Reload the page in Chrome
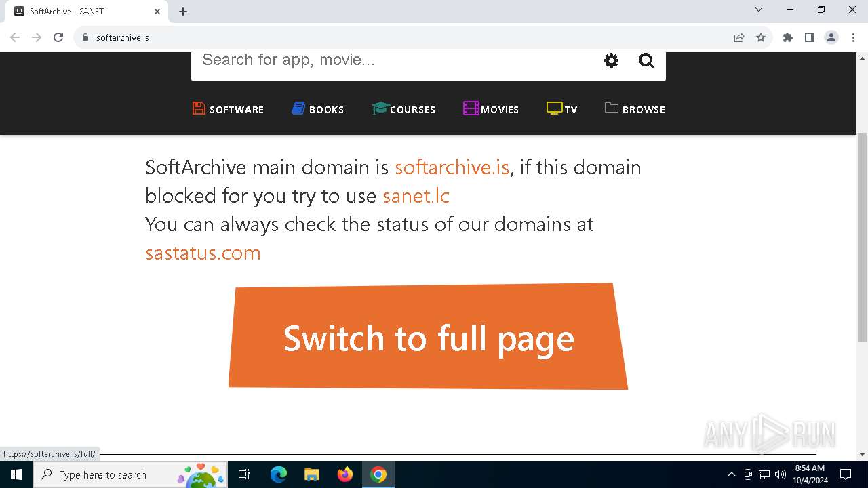 point(58,37)
